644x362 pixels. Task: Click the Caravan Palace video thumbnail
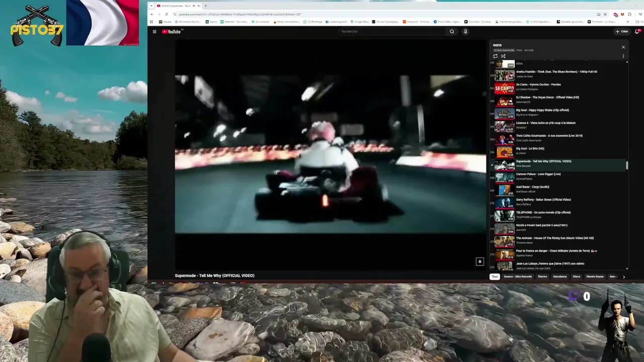[x=504, y=177]
